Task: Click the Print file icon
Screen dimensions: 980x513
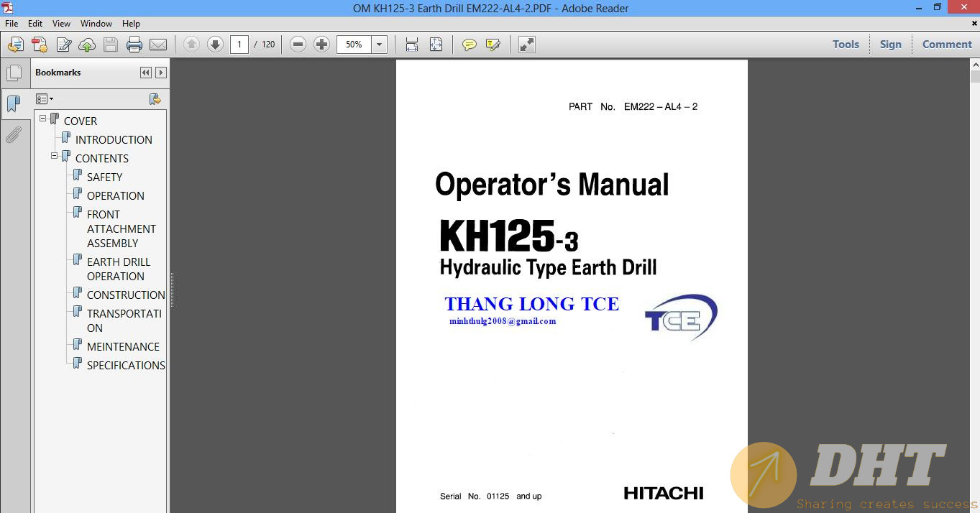Action: tap(134, 45)
